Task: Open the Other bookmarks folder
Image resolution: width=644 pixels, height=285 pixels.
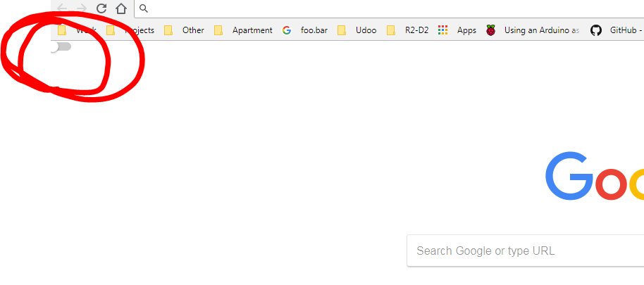Action: [x=184, y=30]
